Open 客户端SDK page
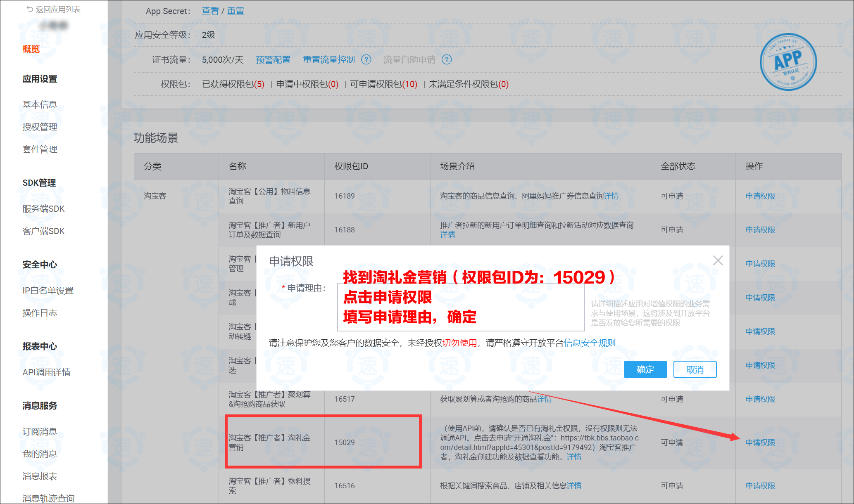Image resolution: width=854 pixels, height=504 pixels. click(43, 231)
